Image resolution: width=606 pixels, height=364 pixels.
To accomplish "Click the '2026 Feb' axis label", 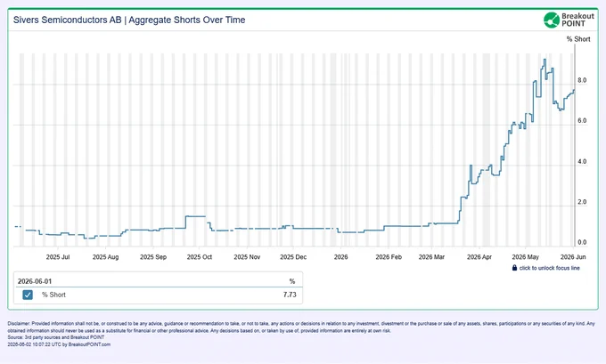I will pos(389,257).
